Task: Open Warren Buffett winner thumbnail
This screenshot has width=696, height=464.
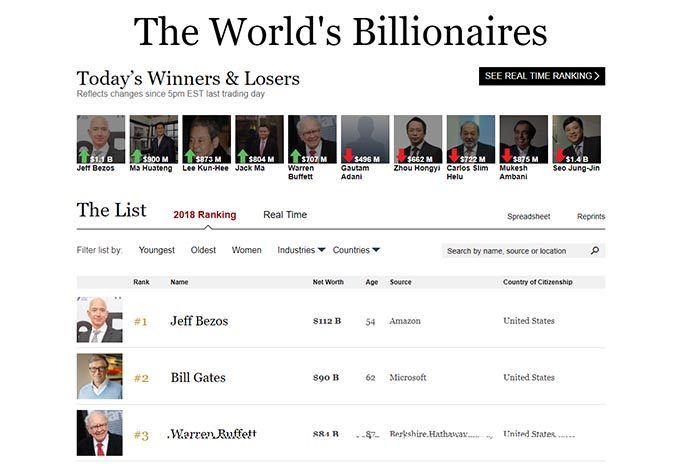Action: click(x=312, y=139)
